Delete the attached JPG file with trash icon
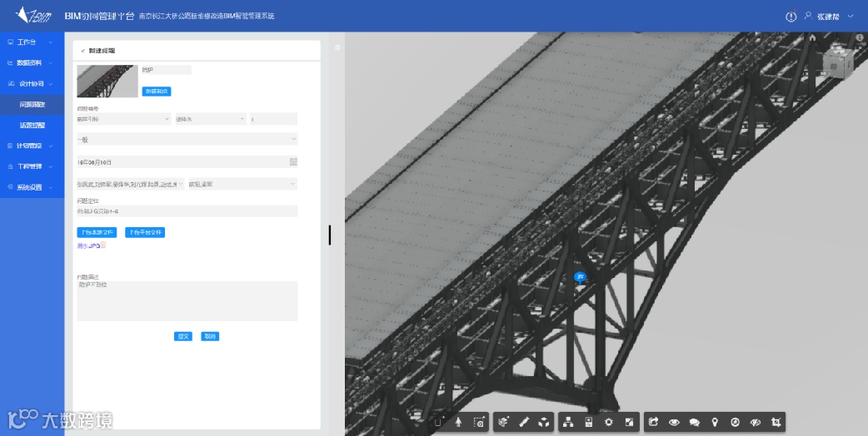 pos(103,245)
